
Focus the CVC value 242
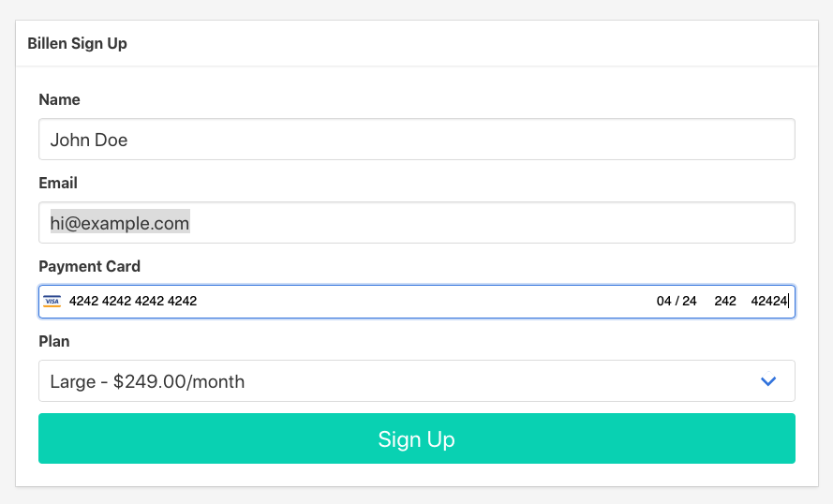724,302
